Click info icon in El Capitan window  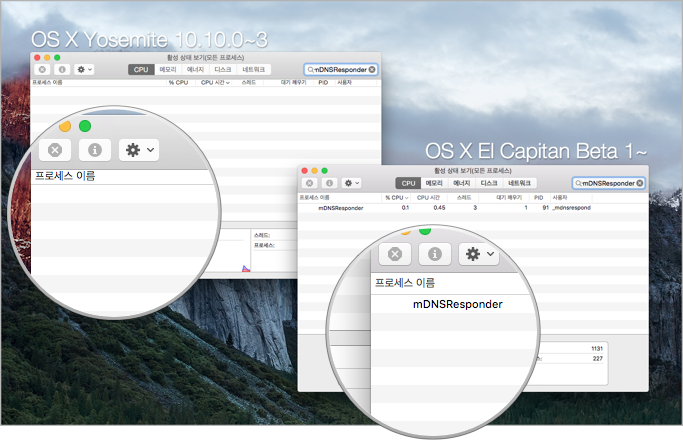329,183
